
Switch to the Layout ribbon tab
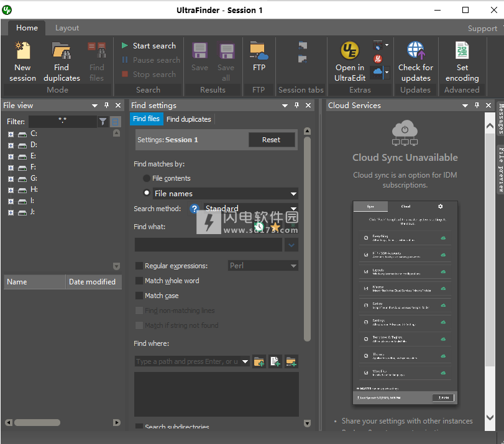coord(67,28)
